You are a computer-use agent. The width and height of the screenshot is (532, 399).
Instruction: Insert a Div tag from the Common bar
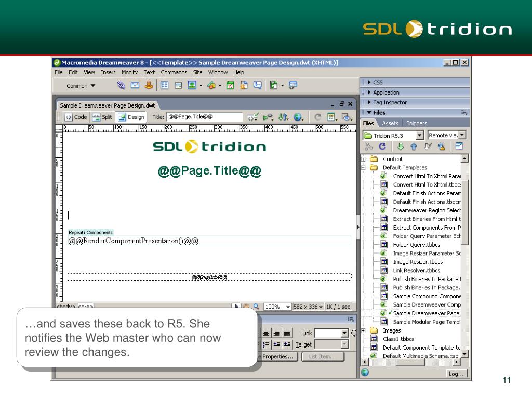[178, 86]
